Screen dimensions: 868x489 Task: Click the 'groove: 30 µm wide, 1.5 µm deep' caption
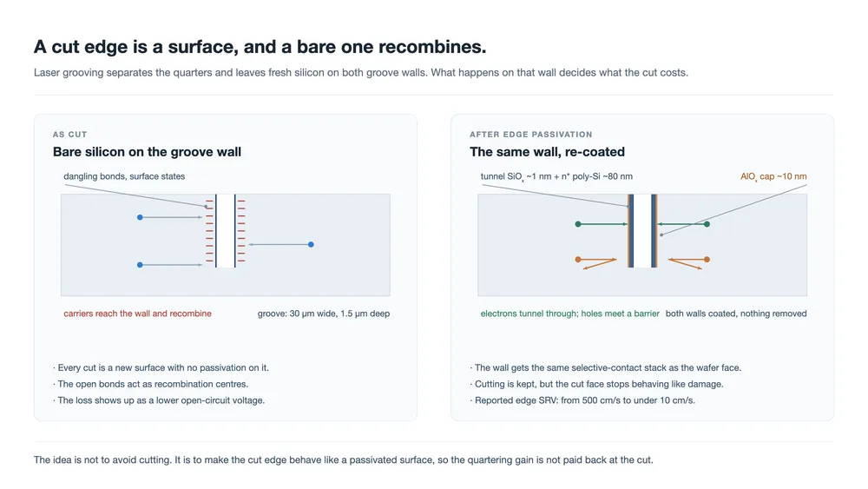(x=323, y=314)
